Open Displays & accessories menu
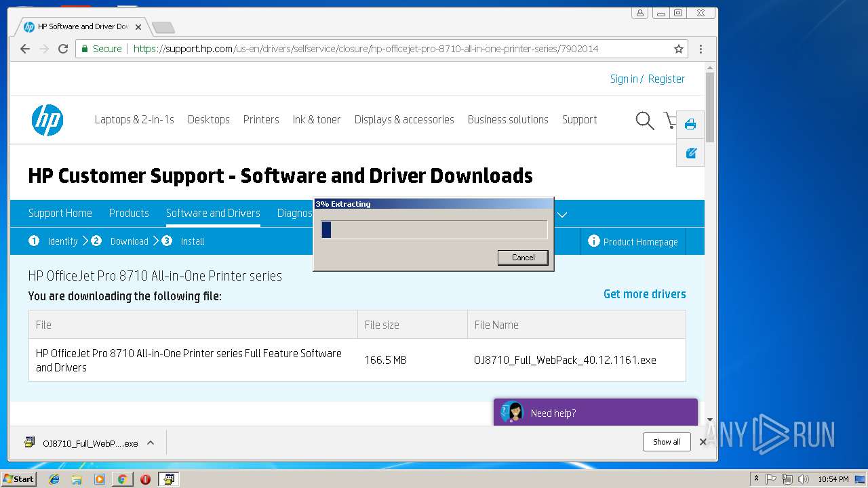Screen dimensions: 868x488 click(x=404, y=119)
